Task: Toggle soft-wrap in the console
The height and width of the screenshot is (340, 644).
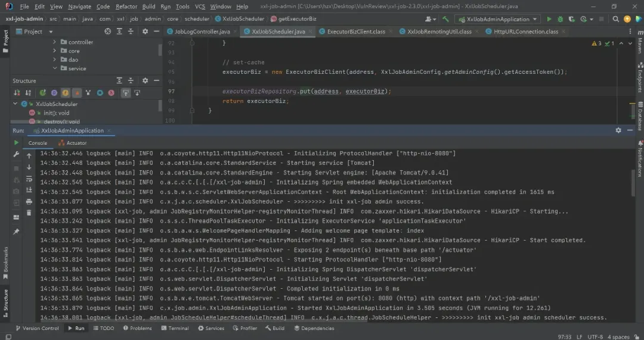Action: pyautogui.click(x=29, y=179)
